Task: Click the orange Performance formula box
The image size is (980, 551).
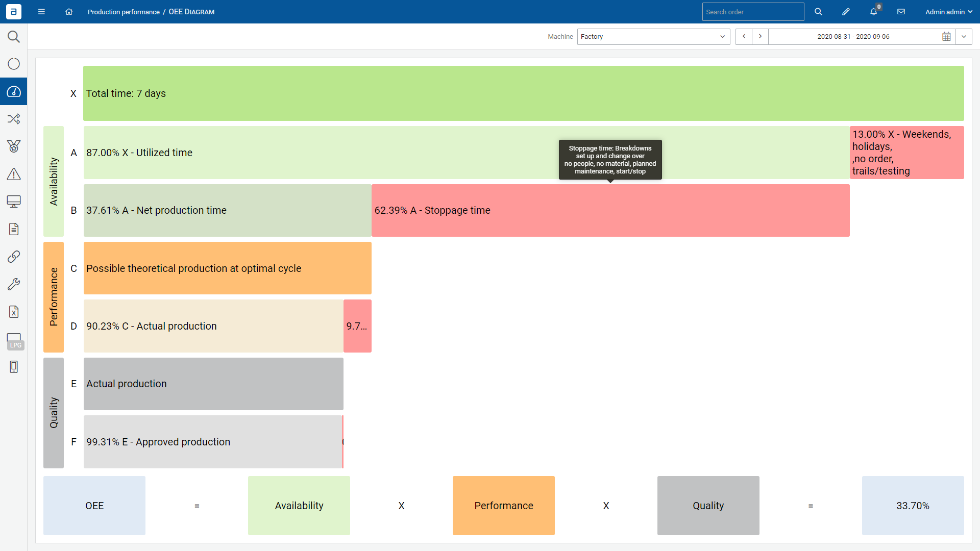Action: (x=504, y=506)
